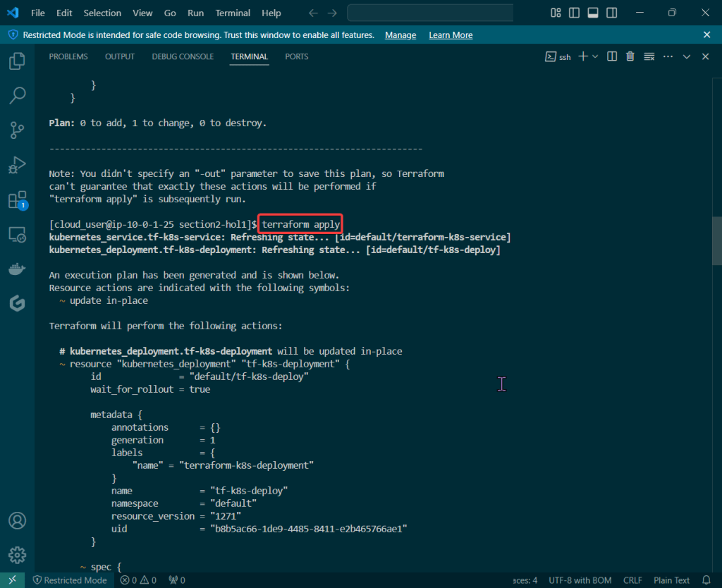Click the Learn More link
Screen dimensions: 722x588
451,35
